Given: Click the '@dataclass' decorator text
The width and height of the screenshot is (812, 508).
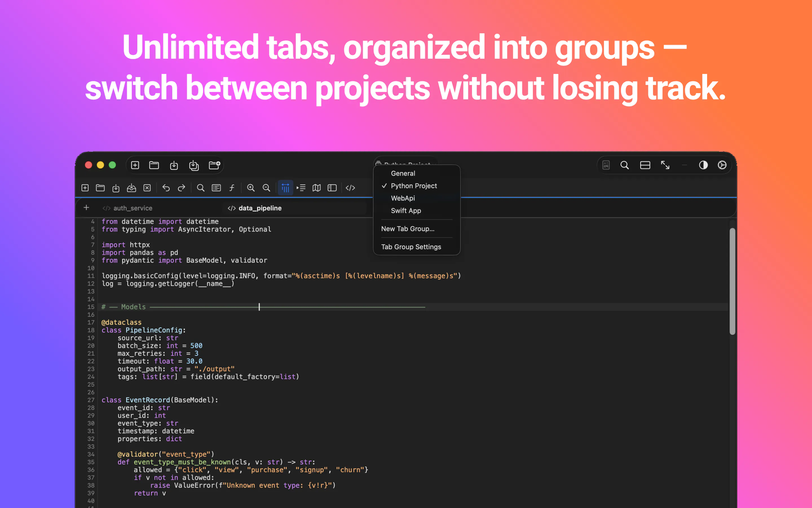Looking at the screenshot, I should [x=122, y=323].
